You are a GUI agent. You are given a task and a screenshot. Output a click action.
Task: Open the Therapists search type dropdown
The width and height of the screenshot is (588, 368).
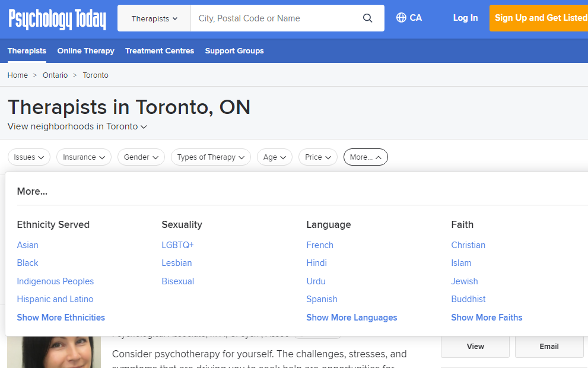pos(154,18)
